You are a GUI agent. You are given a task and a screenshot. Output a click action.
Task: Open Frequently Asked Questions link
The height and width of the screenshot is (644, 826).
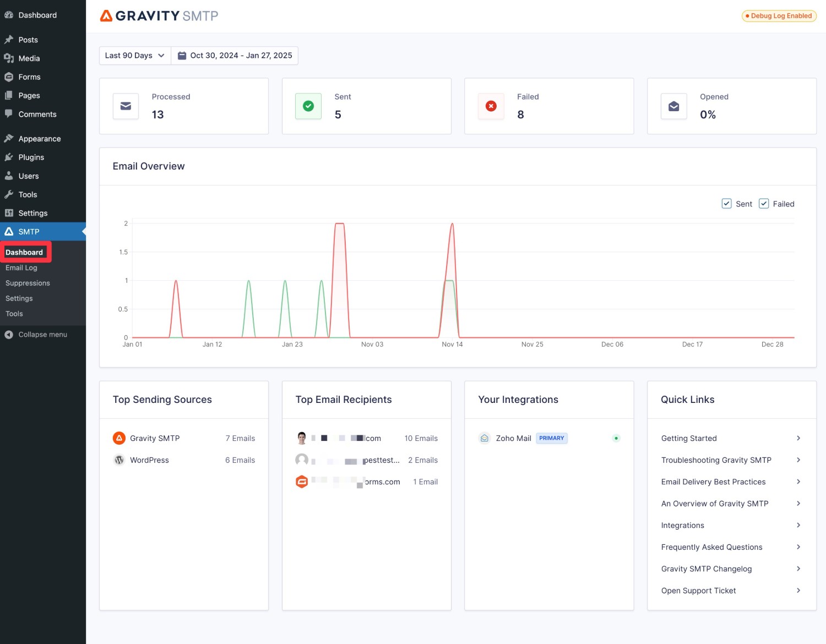pos(712,547)
